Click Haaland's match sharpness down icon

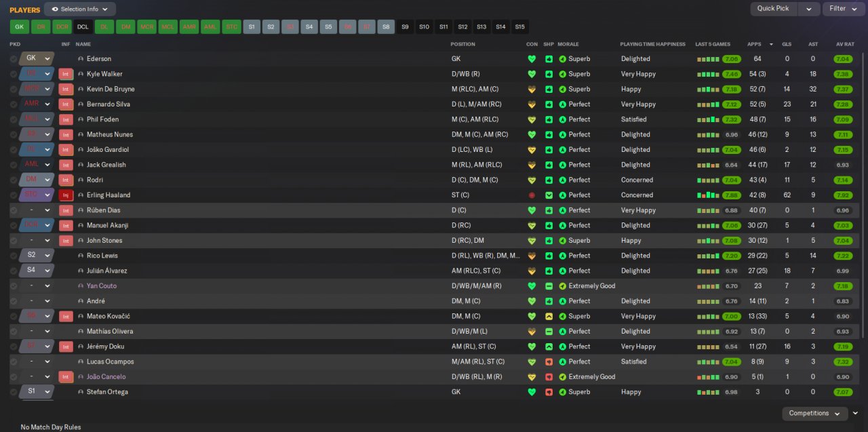click(549, 195)
